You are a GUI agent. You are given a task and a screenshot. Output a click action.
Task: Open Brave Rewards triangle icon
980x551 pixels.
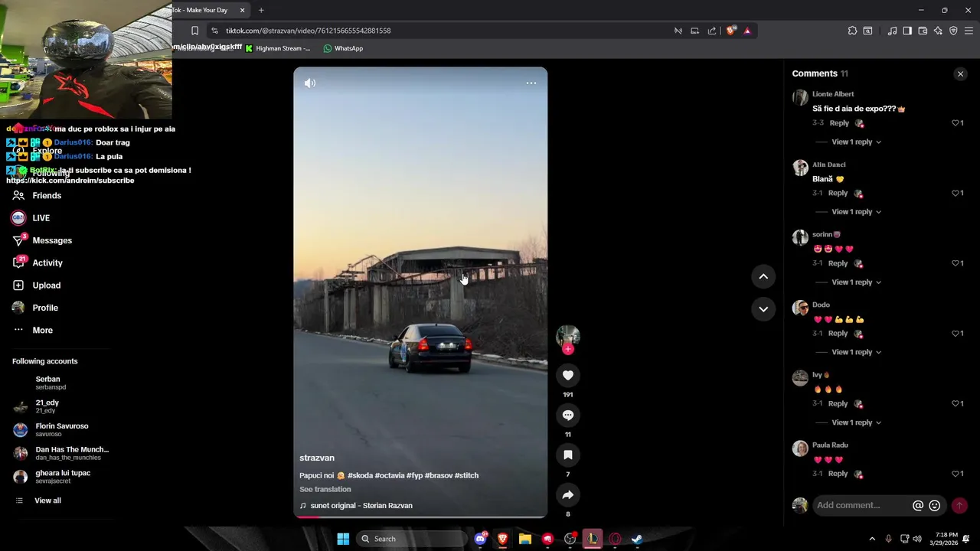[x=747, y=31]
